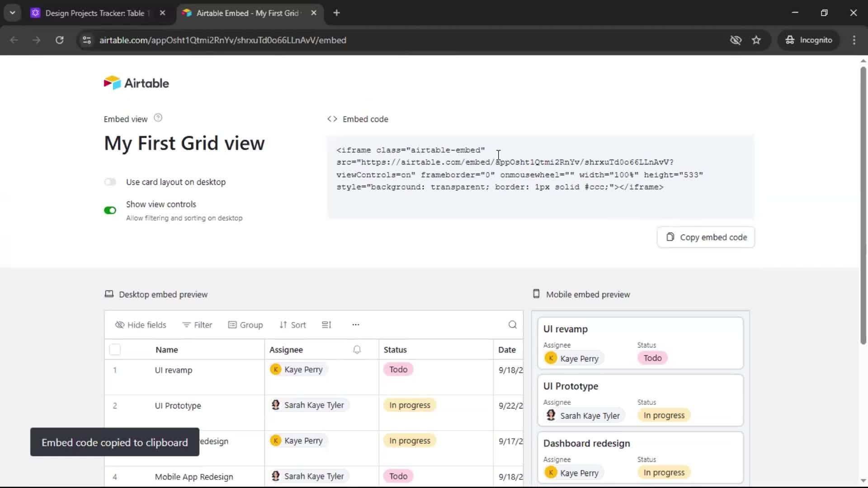Image resolution: width=868 pixels, height=488 pixels.
Task: Bookmark this page with star icon
Action: [756, 40]
